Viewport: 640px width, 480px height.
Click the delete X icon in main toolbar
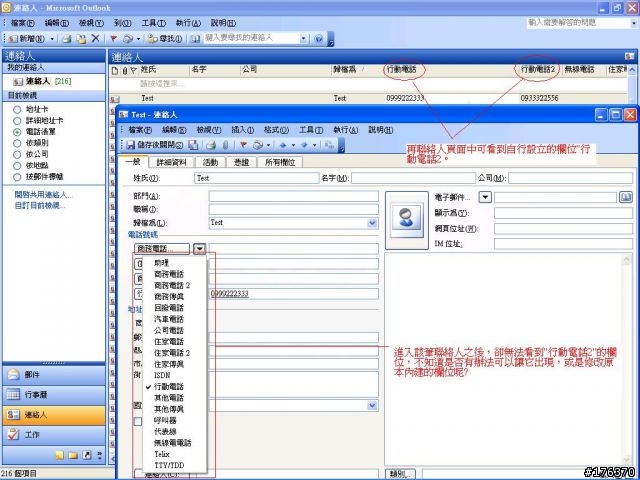click(x=96, y=39)
